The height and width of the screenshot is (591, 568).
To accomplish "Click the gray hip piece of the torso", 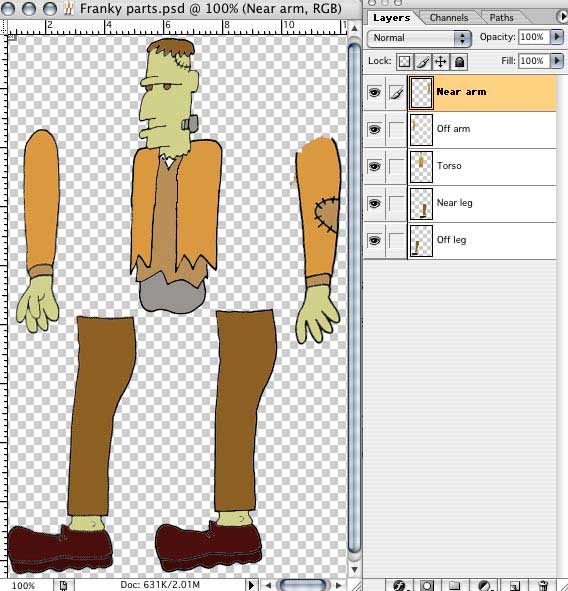I will point(172,295).
